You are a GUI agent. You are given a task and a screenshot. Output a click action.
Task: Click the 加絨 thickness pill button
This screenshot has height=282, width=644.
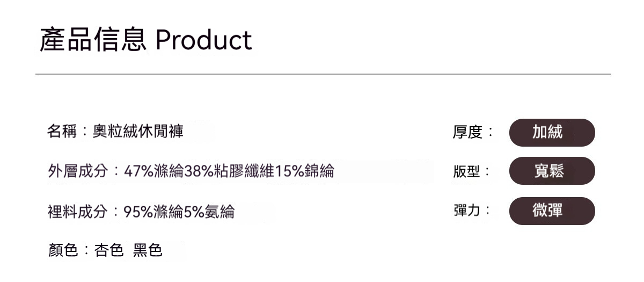click(x=552, y=133)
